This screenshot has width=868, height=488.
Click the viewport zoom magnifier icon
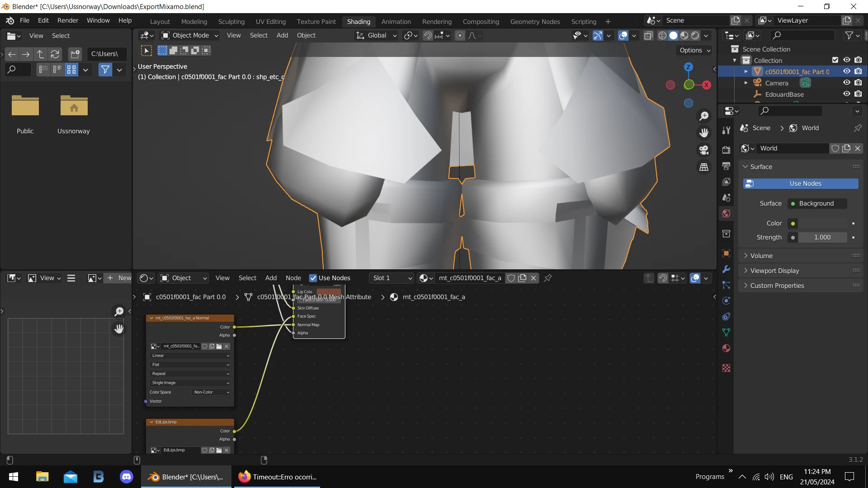tap(704, 116)
